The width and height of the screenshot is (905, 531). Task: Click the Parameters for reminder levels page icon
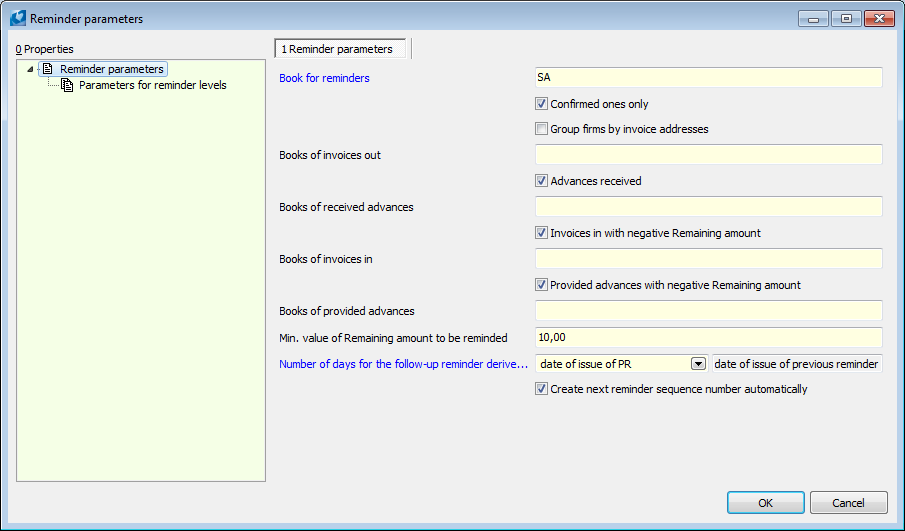67,85
